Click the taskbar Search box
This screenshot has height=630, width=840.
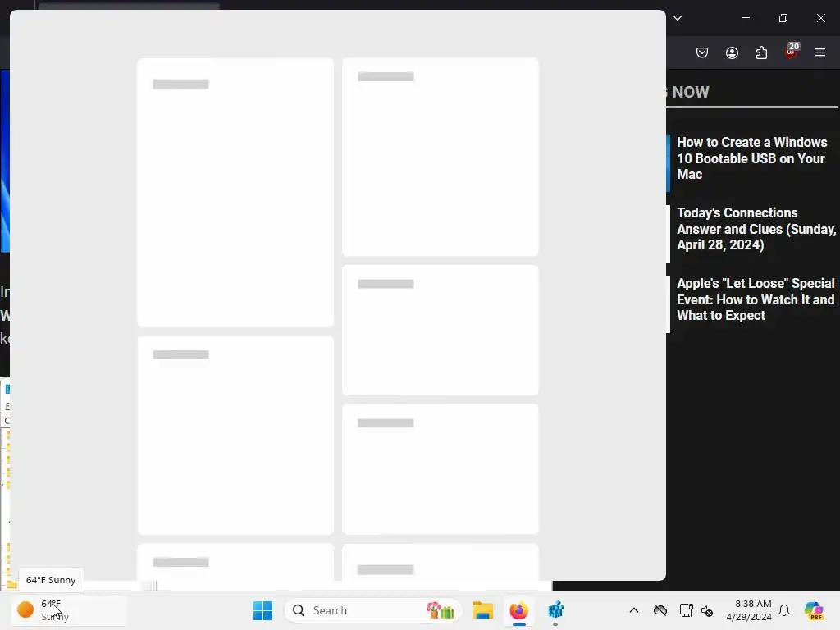point(373,610)
